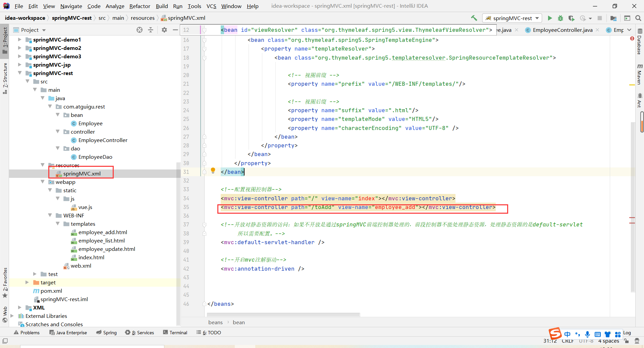
Task: Hide the Project tool window
Action: 175,30
